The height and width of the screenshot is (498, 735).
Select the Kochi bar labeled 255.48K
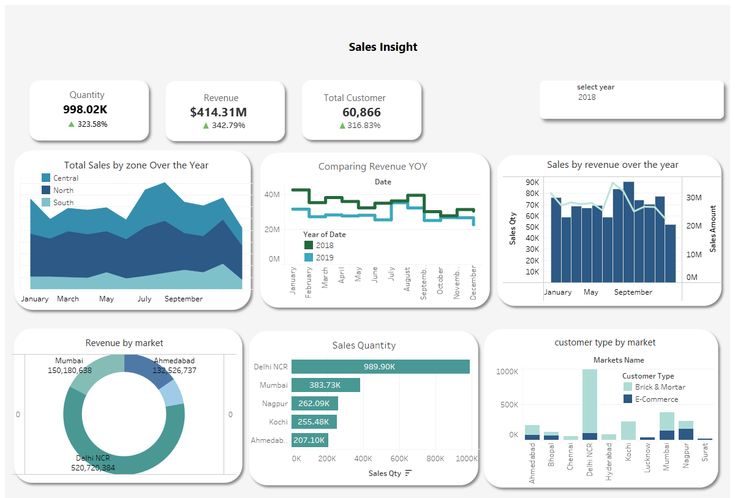314,422
